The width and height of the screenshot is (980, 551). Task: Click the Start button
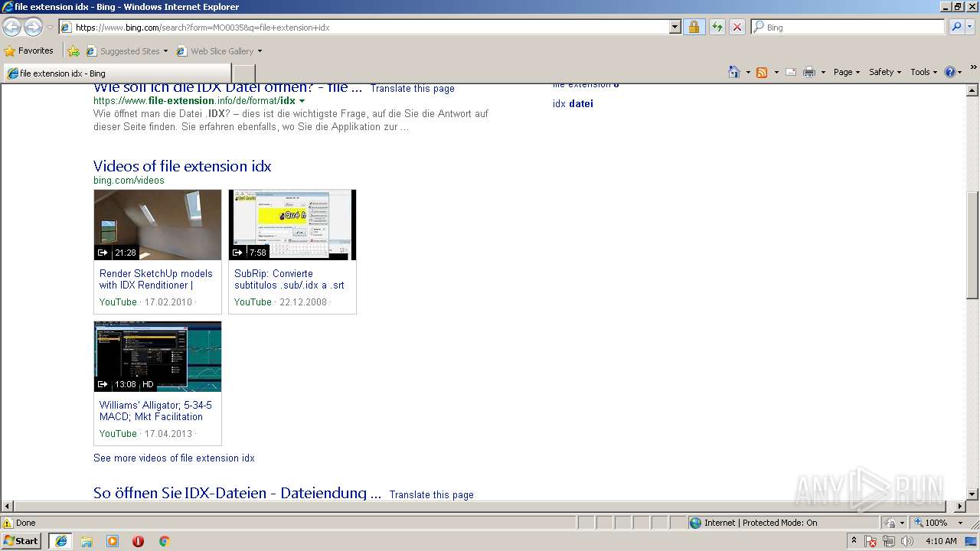pos(21,541)
